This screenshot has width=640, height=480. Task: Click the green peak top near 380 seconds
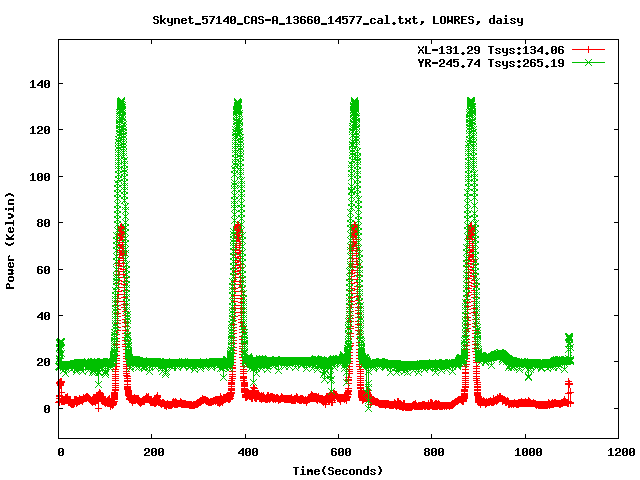point(238,102)
